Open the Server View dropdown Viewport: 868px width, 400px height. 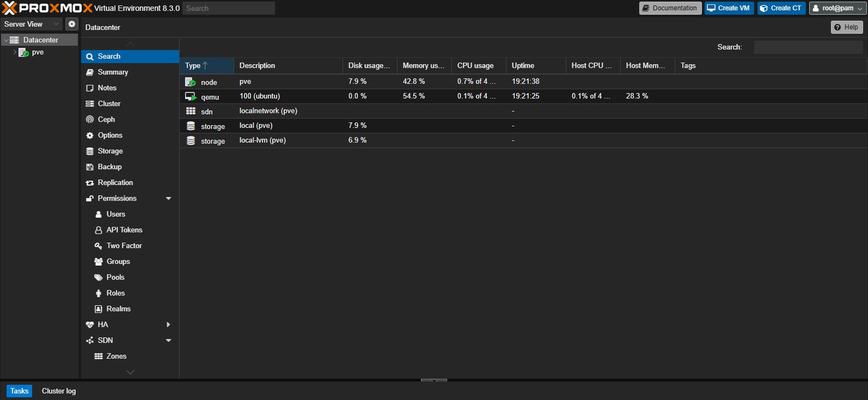pos(32,24)
